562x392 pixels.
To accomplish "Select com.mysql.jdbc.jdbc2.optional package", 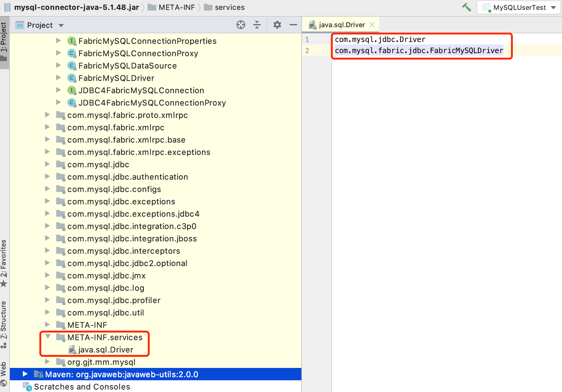I will (127, 263).
